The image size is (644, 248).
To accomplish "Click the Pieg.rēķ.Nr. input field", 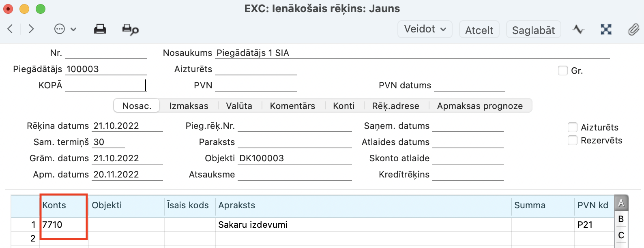I will click(294, 126).
